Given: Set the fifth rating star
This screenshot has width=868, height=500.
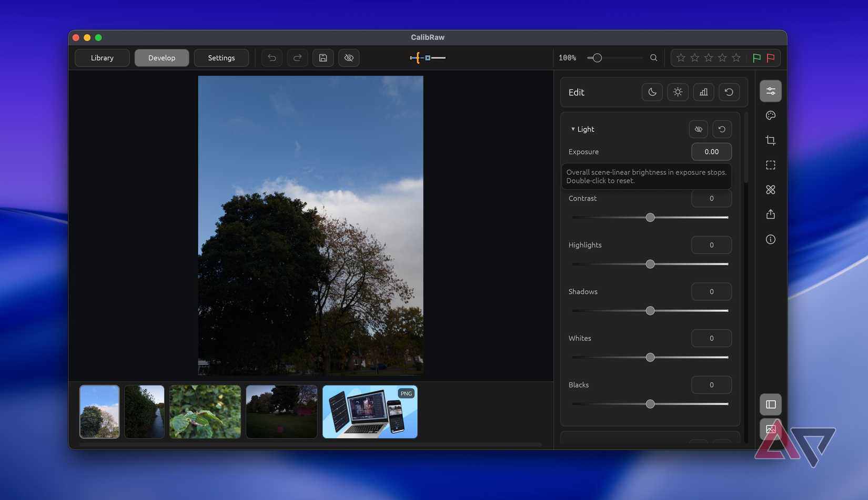Looking at the screenshot, I should point(736,58).
